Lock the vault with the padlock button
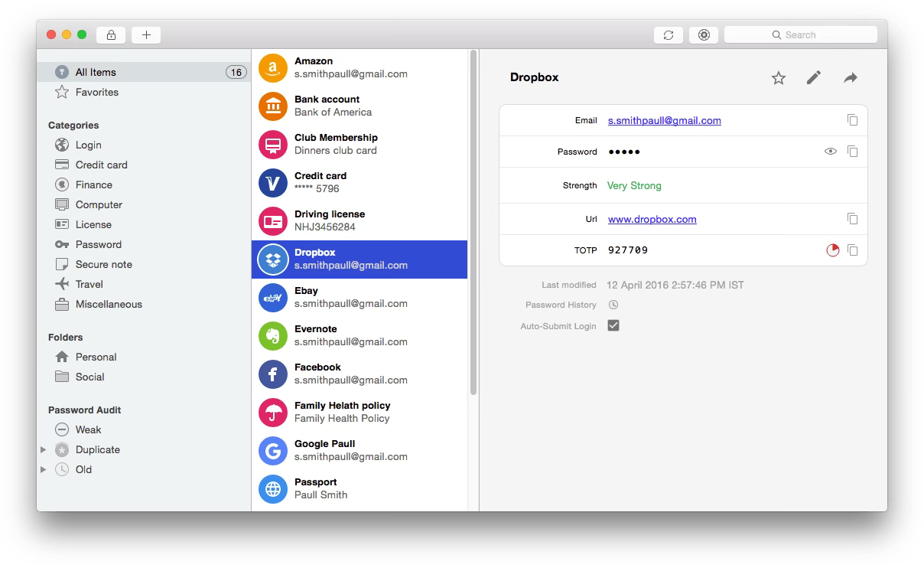The width and height of the screenshot is (924, 568). (x=111, y=34)
